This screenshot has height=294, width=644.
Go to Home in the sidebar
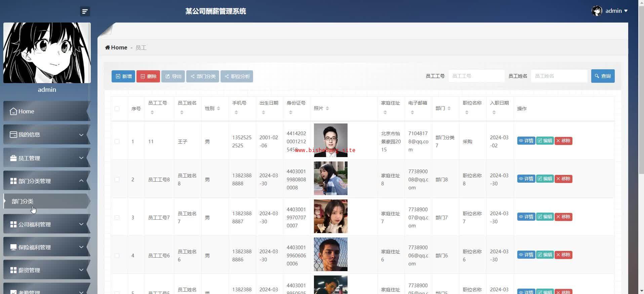click(47, 111)
